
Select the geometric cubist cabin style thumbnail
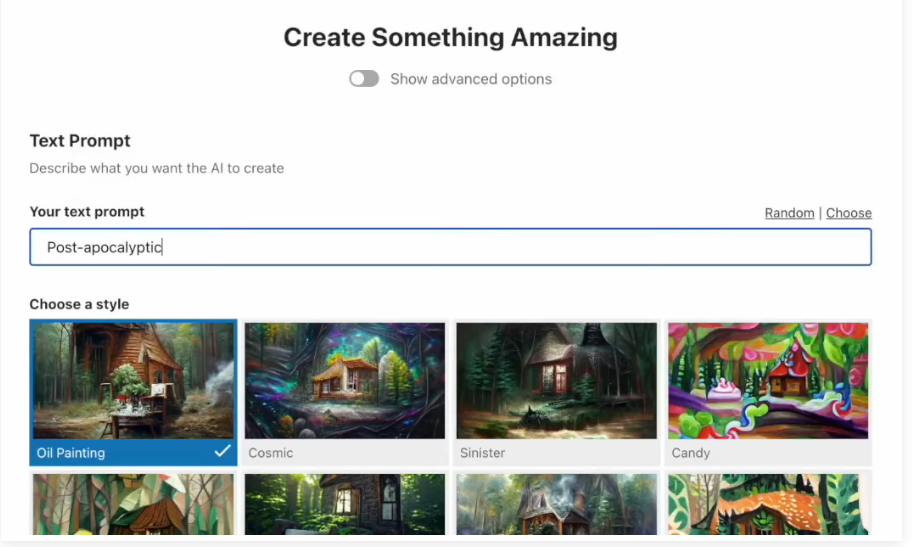[133, 504]
